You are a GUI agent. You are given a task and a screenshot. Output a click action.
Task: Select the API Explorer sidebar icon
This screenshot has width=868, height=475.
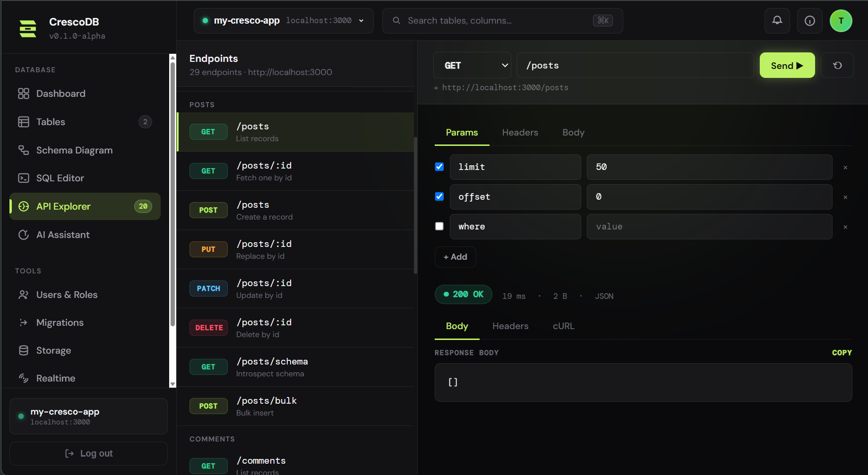point(24,206)
